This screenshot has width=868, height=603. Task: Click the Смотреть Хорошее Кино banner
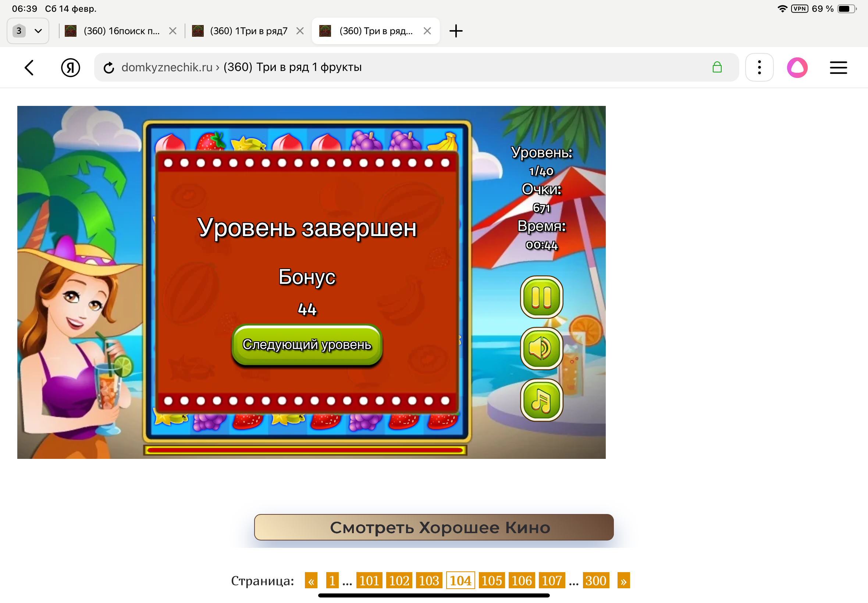click(x=433, y=527)
